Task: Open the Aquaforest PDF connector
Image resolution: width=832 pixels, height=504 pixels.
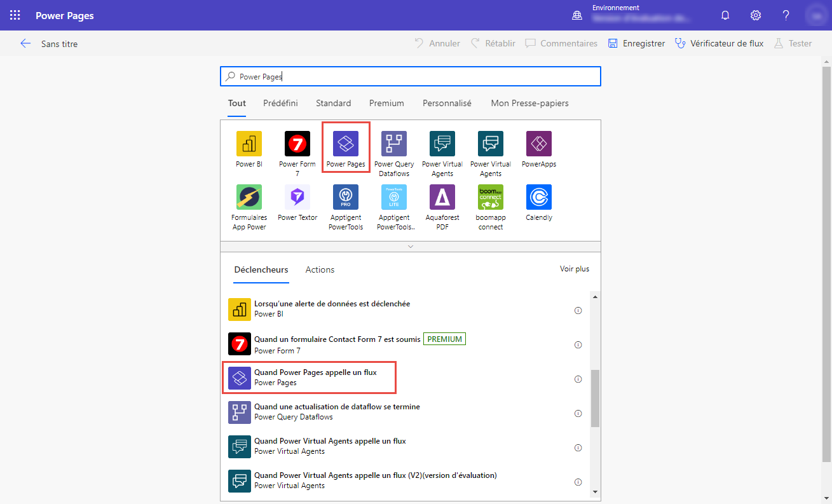Action: [x=442, y=197]
